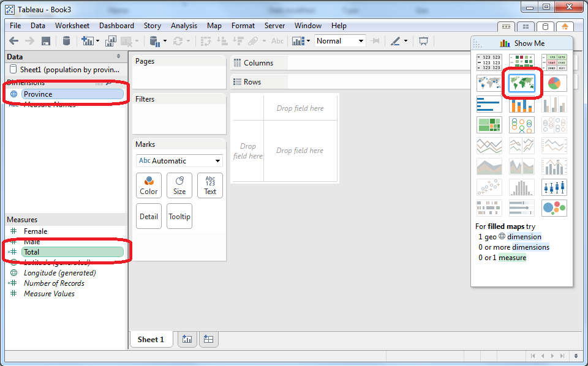This screenshot has height=366, width=588.
Task: Select circle views chart in Show Me
Action: click(x=522, y=125)
